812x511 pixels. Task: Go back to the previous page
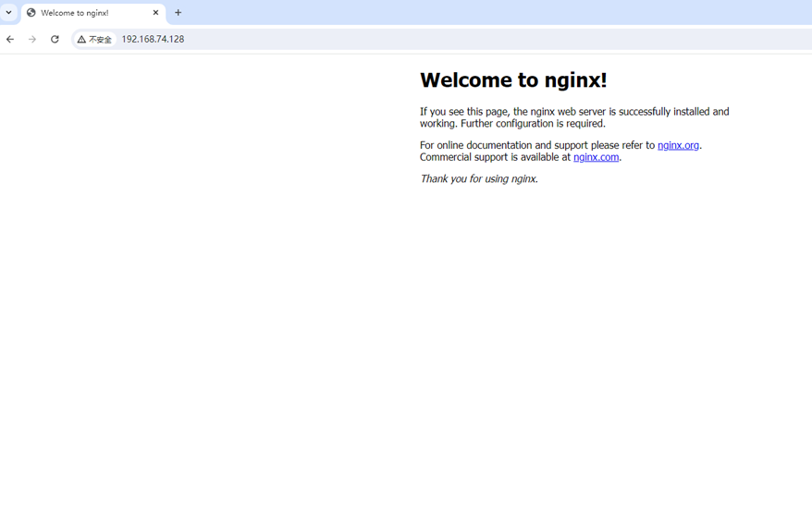click(x=10, y=40)
